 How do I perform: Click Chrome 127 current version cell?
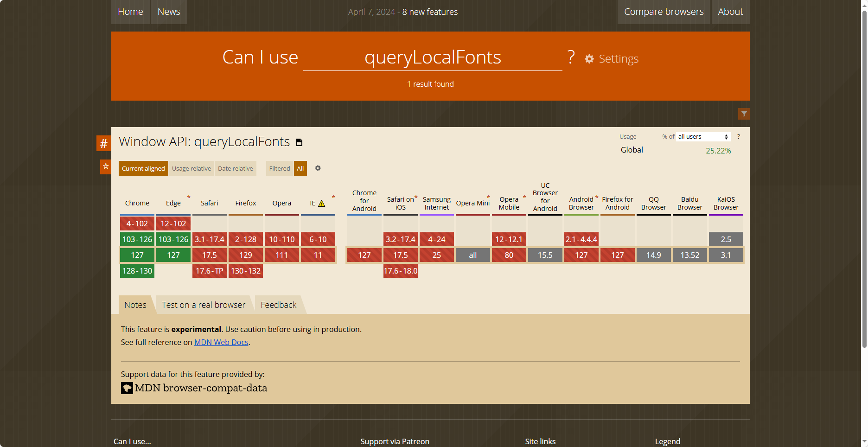pyautogui.click(x=137, y=255)
